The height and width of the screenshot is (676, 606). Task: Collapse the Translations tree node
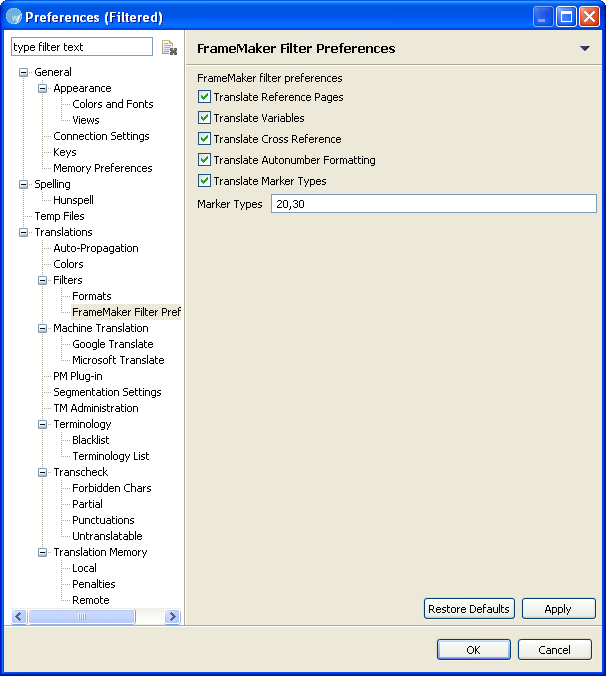(x=24, y=232)
